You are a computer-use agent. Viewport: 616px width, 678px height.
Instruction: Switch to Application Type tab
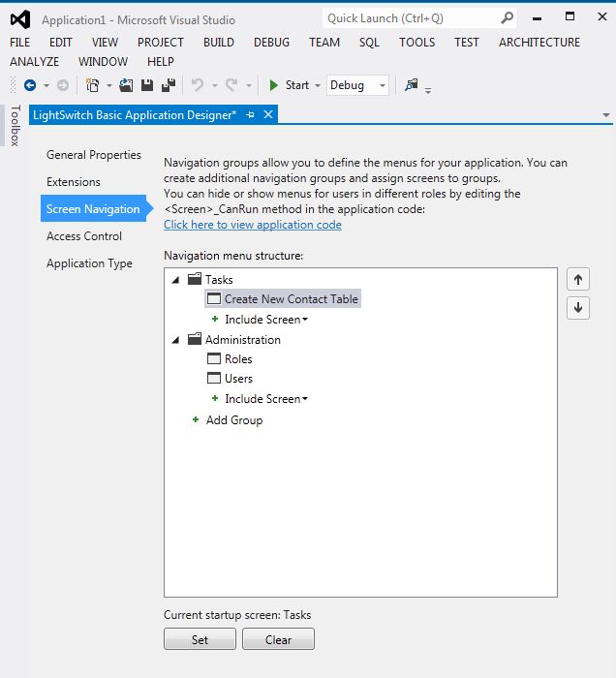89,263
